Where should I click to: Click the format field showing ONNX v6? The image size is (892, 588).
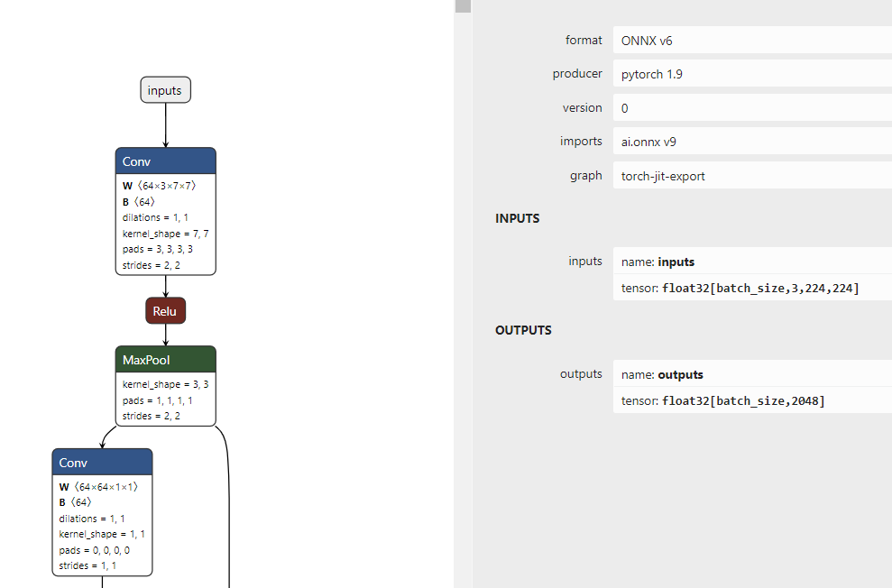751,41
